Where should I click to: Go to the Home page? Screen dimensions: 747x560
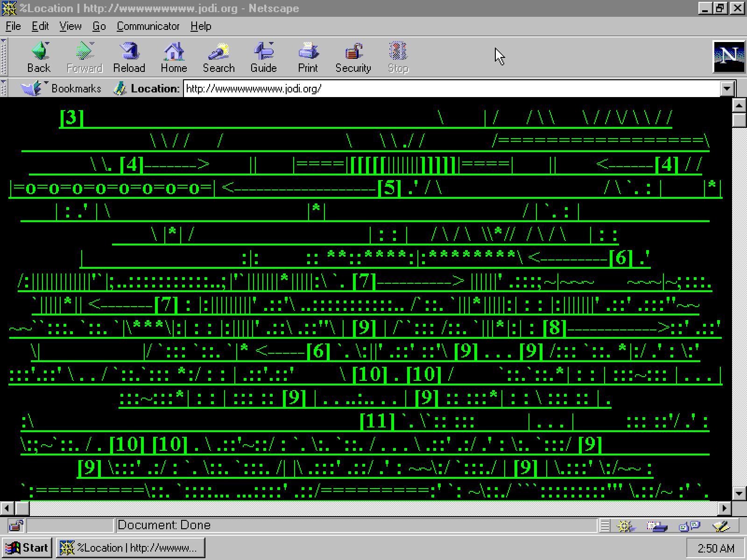[174, 57]
